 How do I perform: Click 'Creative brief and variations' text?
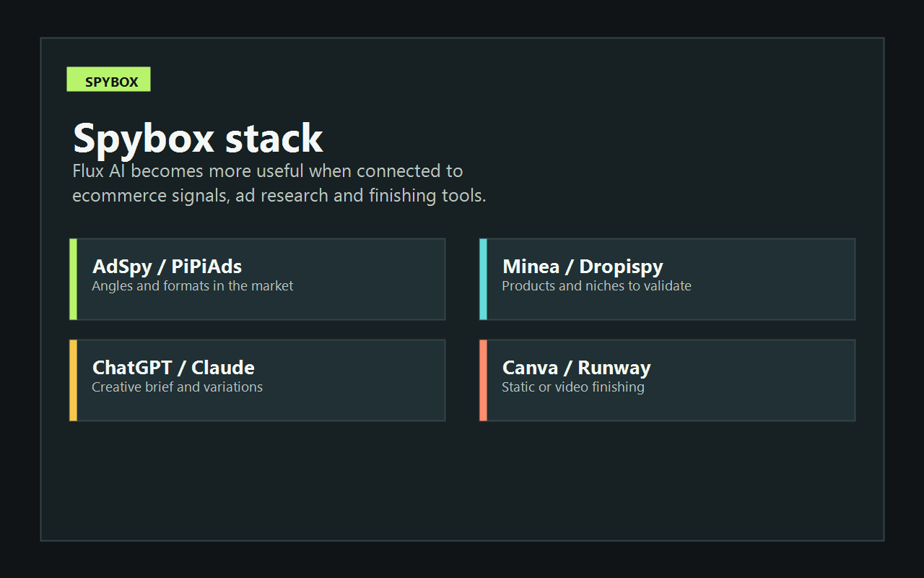click(x=177, y=387)
